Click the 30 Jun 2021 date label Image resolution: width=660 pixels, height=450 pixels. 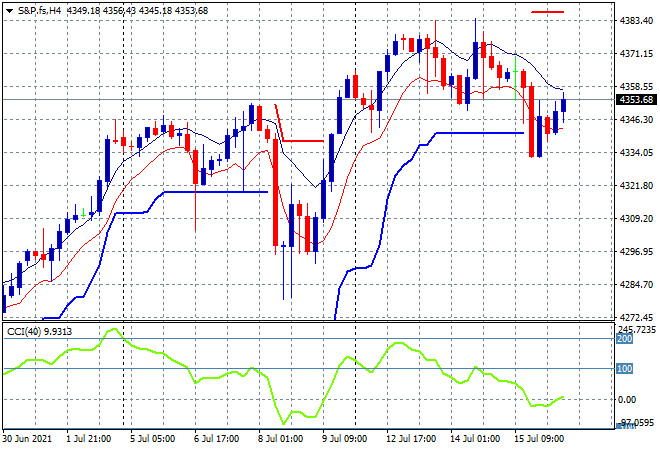tap(28, 439)
